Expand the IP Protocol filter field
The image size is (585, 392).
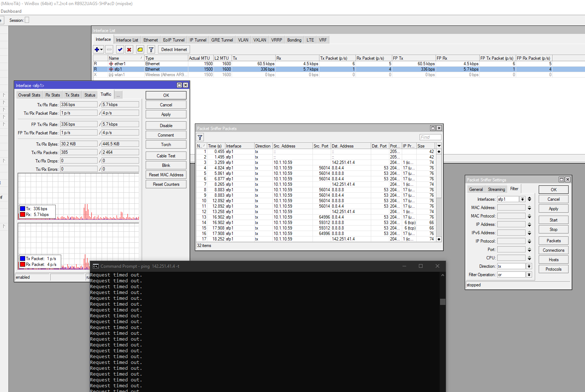tap(529, 241)
